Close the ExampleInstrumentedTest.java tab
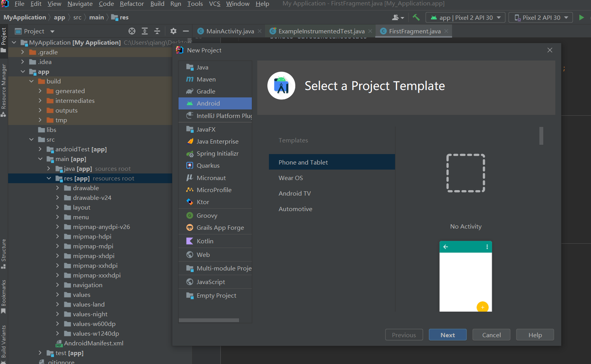The width and height of the screenshot is (591, 364). click(x=370, y=31)
